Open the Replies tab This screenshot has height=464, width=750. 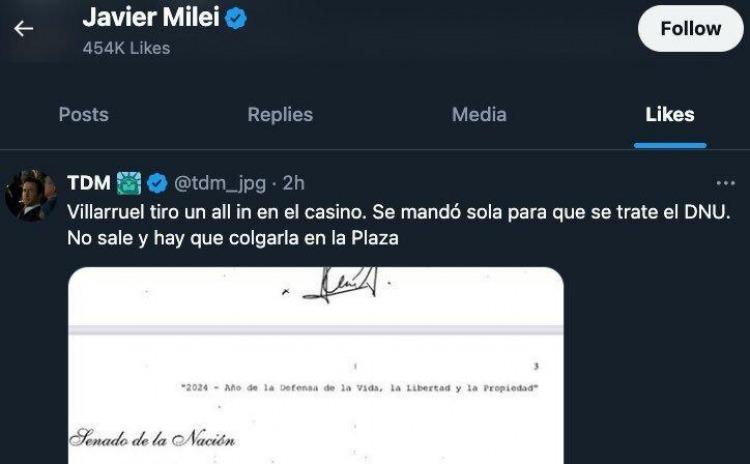[280, 115]
